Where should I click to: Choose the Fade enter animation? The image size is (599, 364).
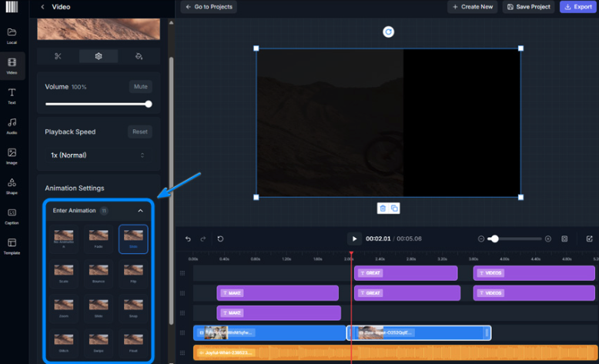pyautogui.click(x=99, y=239)
